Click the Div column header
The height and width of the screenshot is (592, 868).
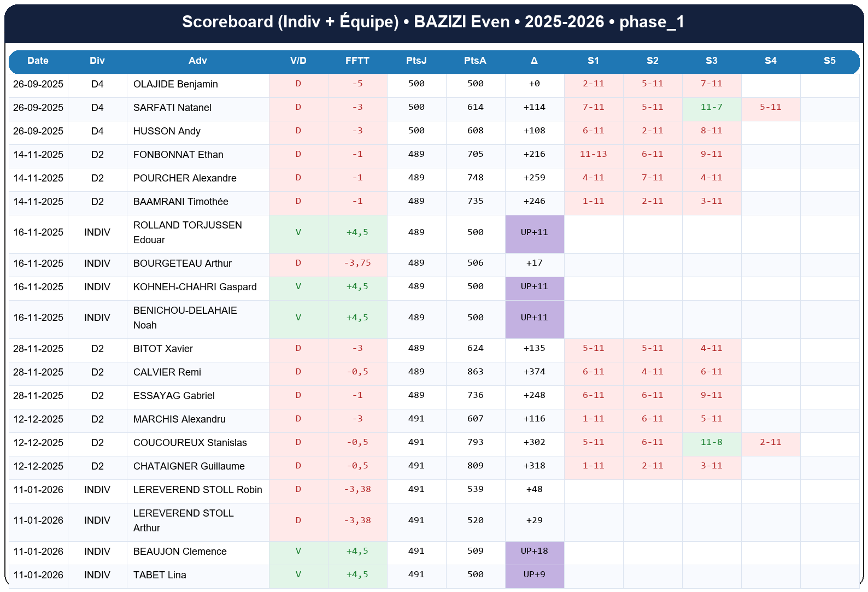point(97,61)
